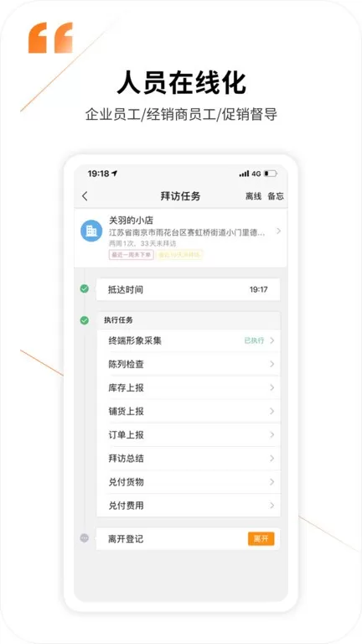Image resolution: width=362 pixels, height=644 pixels.
Task: Click green checkmark next to 抵达时间
Action: (84, 289)
